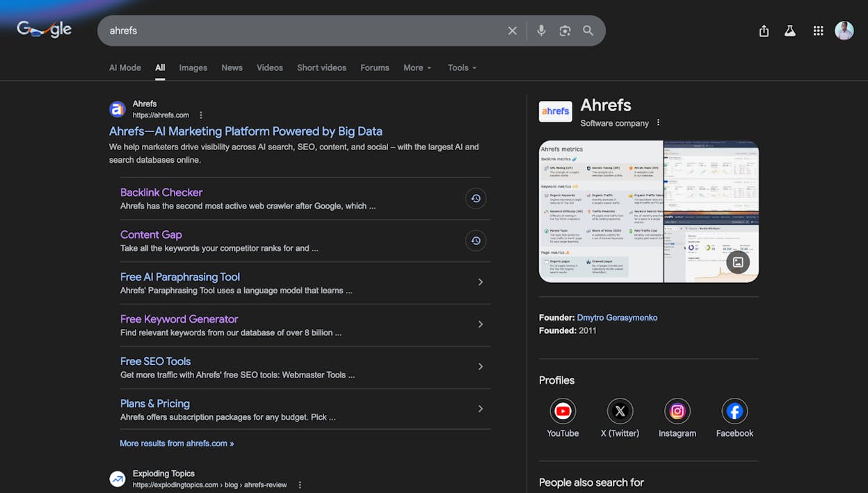Open Google Lens image search
This screenshot has height=493, width=868.
565,31
